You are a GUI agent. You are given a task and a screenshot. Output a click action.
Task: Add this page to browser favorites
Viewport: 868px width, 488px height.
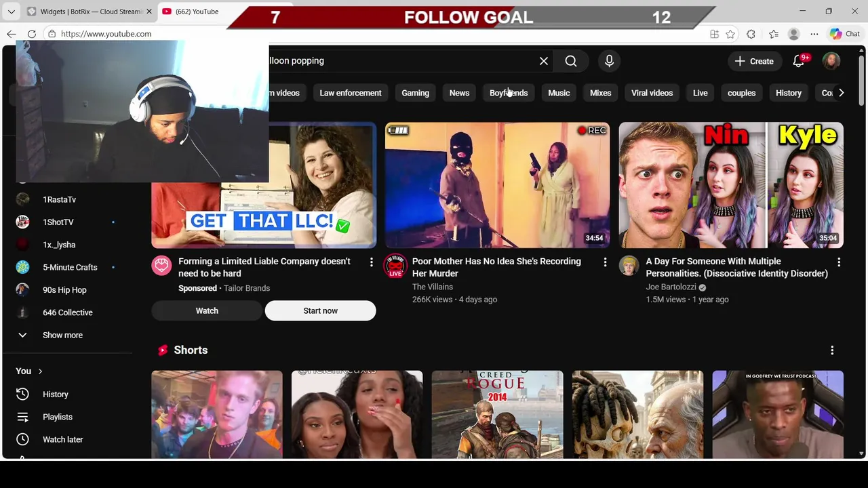(730, 34)
